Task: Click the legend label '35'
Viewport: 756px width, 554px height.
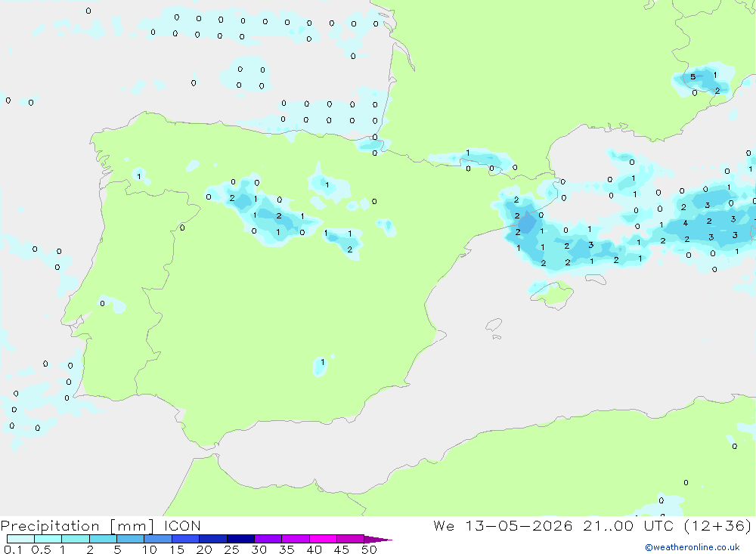Action: coord(287,549)
